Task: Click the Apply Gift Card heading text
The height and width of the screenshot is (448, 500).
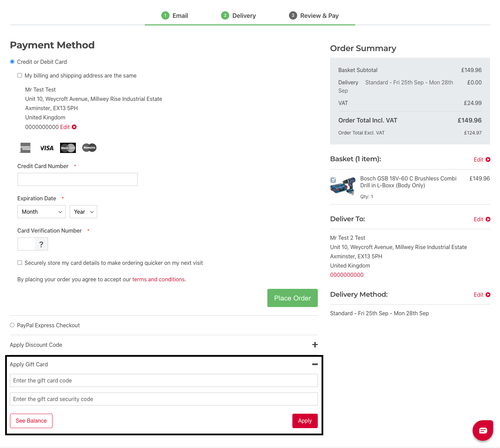Action: 29,364
